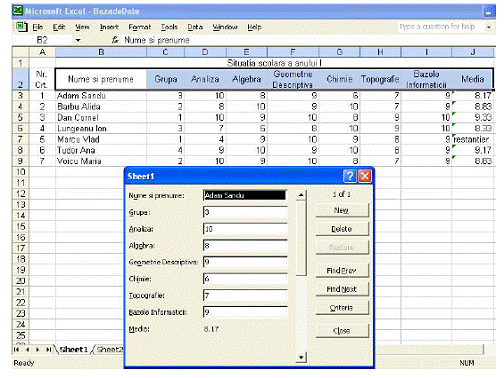Click the Excel application icon in title bar

pos(18,11)
